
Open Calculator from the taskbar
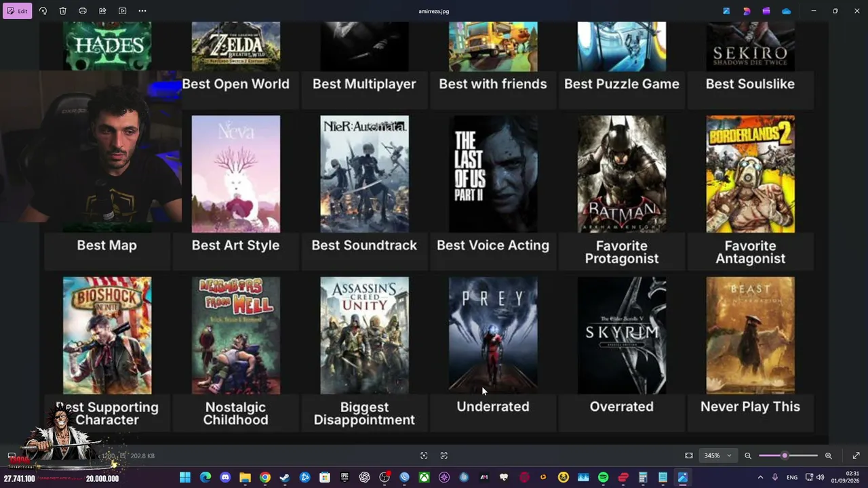coord(643,477)
